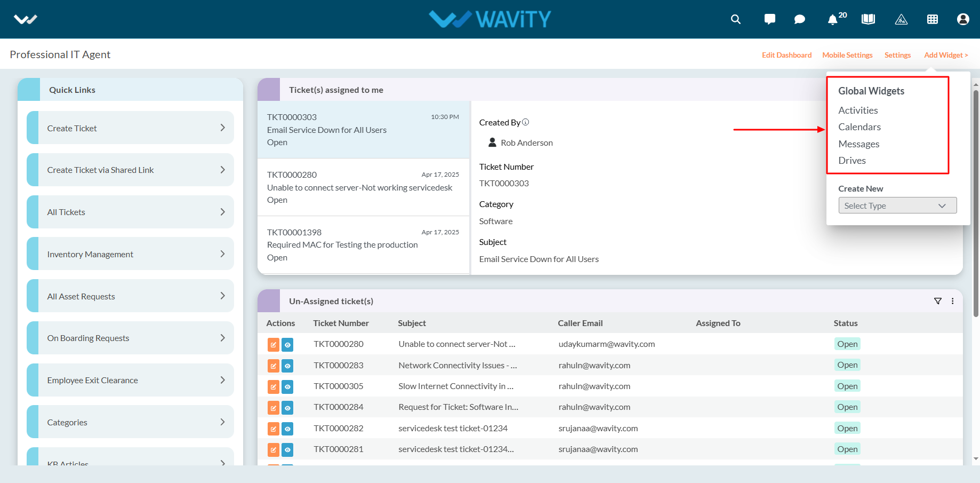Click the Ticket Number column header
Screen dimensions: 980x483
pyautogui.click(x=341, y=323)
